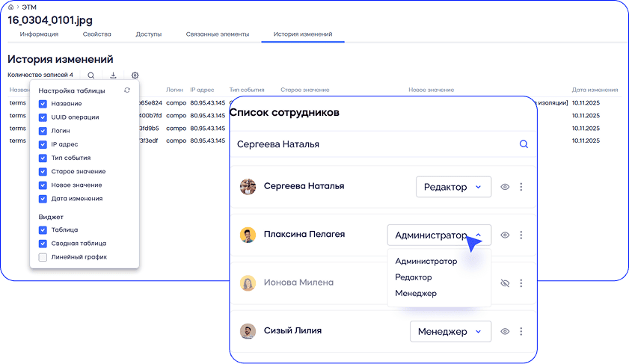Select Менеджер from the open role list
629x364 pixels.
tap(416, 293)
